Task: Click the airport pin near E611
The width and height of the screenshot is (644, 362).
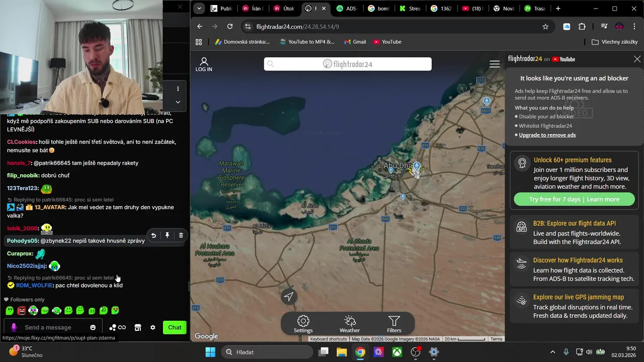Action: point(486,101)
